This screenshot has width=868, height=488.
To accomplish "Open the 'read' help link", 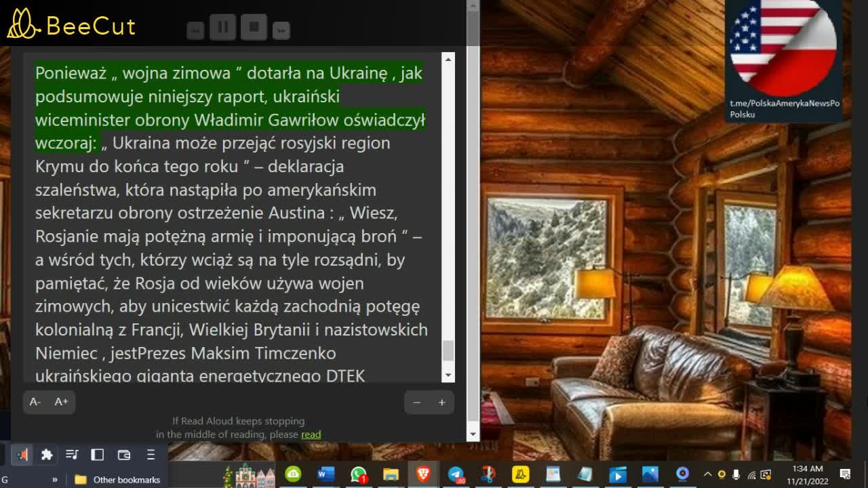I will [x=311, y=434].
